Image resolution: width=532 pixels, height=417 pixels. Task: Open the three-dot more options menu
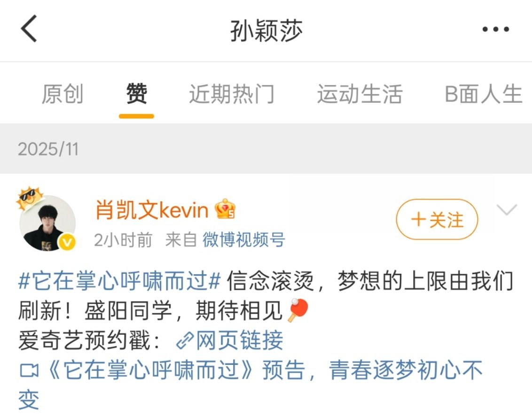click(496, 29)
